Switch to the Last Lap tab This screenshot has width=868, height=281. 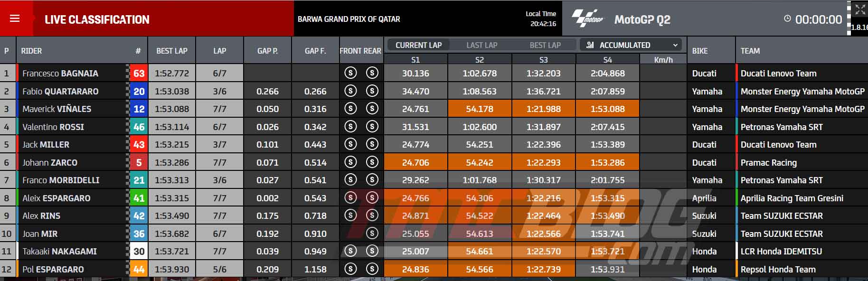point(481,45)
